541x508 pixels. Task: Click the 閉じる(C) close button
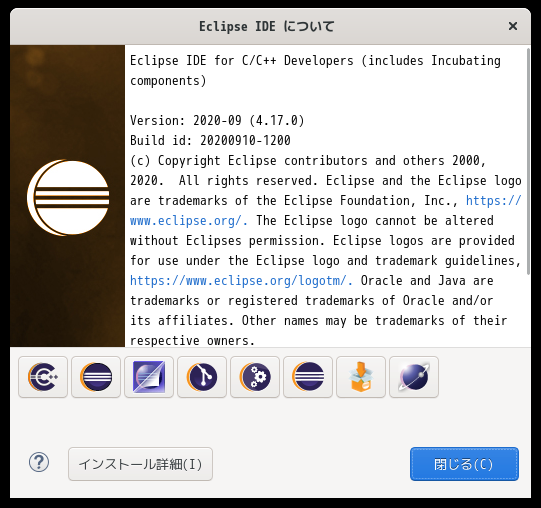coord(464,464)
